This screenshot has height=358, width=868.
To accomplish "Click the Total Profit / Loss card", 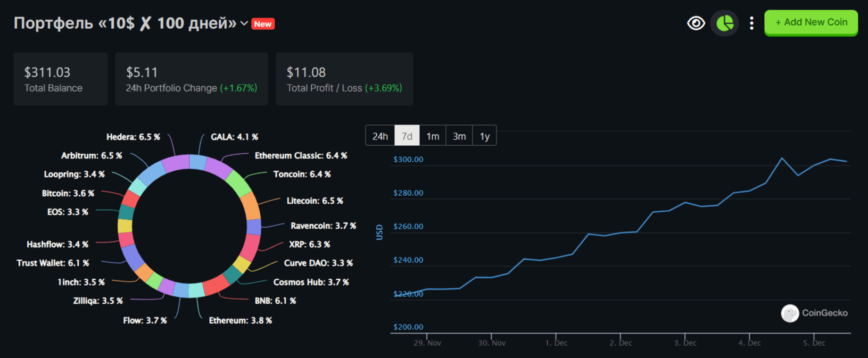I will [344, 79].
